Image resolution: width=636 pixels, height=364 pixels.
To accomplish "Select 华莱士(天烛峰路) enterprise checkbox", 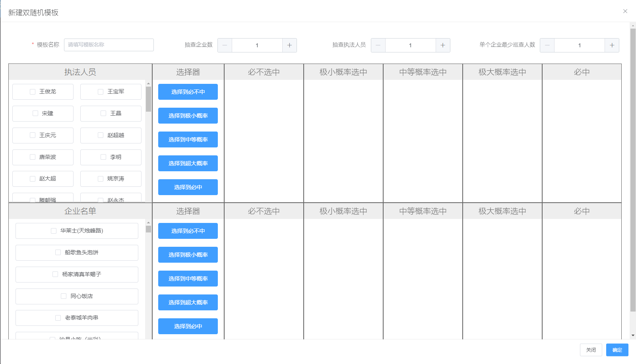I will click(54, 231).
